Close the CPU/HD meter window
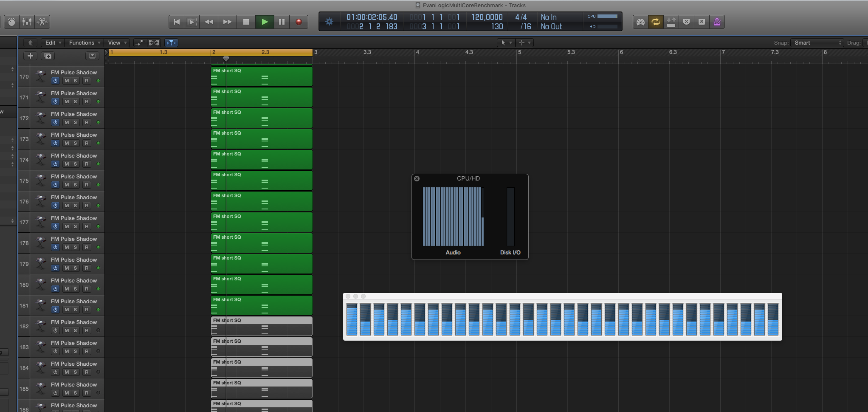868x412 pixels. pyautogui.click(x=417, y=179)
